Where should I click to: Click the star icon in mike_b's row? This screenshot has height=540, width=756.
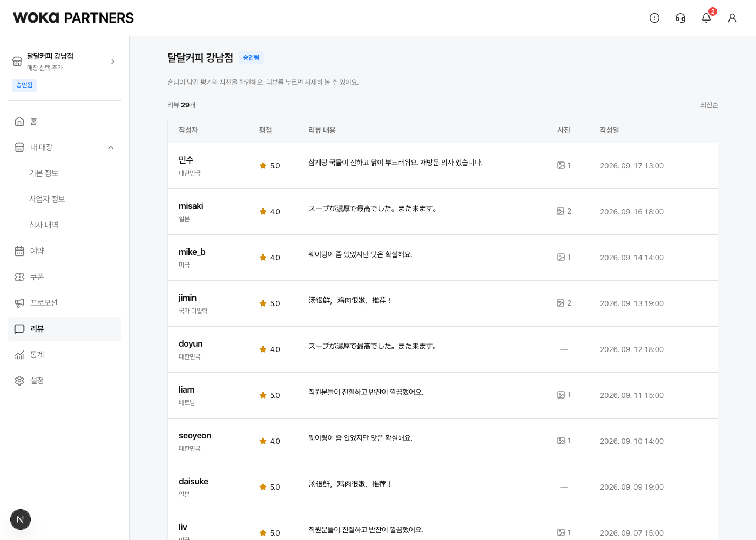[x=263, y=258]
